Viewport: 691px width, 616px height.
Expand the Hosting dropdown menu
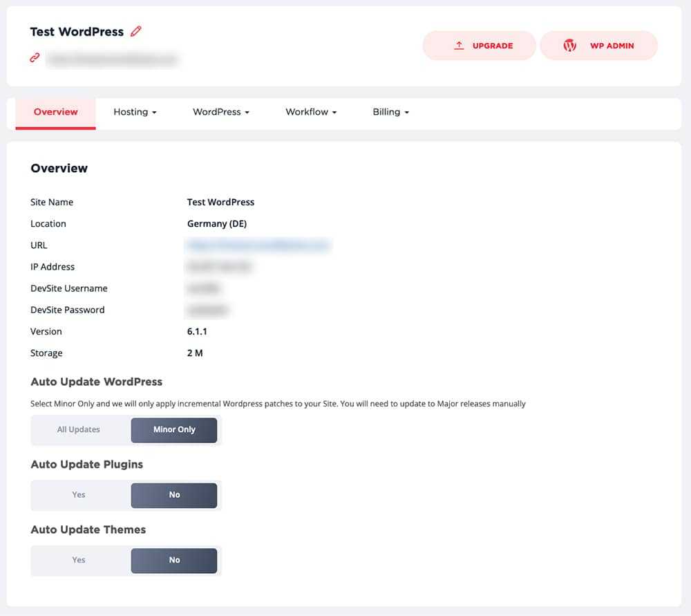(135, 112)
